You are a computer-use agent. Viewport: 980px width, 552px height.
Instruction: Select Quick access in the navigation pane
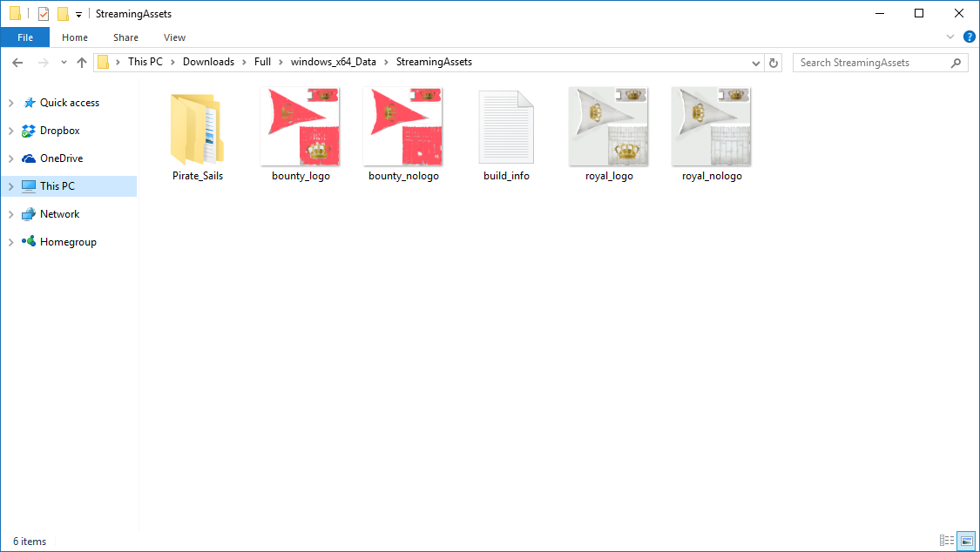coord(70,103)
